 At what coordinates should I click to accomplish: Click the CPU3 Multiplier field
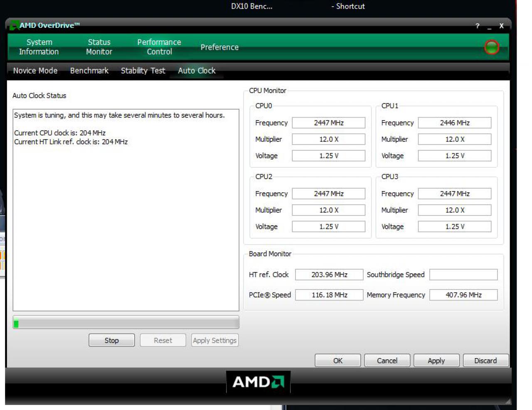tap(455, 210)
